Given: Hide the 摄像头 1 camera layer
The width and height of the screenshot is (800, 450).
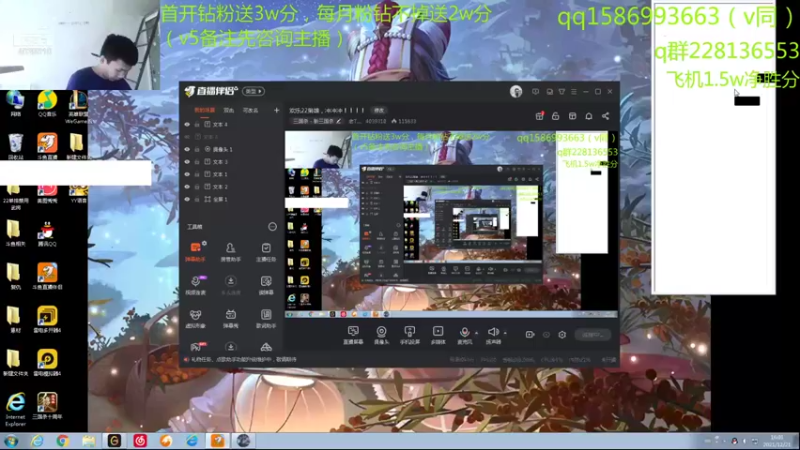Looking at the screenshot, I should click(187, 149).
